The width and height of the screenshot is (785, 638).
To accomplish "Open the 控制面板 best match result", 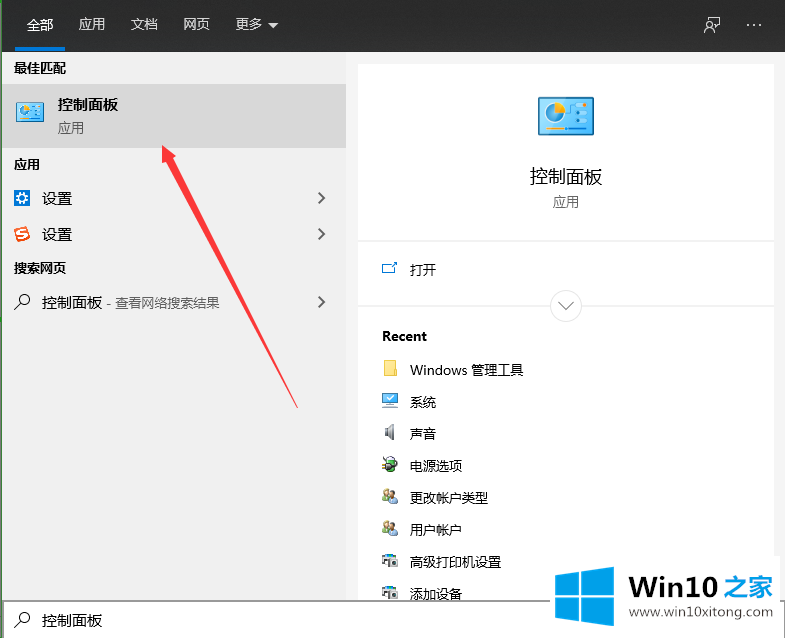I will point(174,116).
